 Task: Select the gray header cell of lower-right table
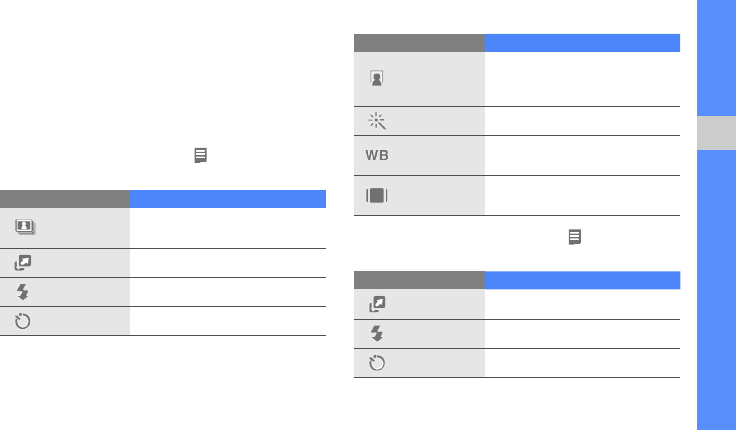pyautogui.click(x=419, y=279)
